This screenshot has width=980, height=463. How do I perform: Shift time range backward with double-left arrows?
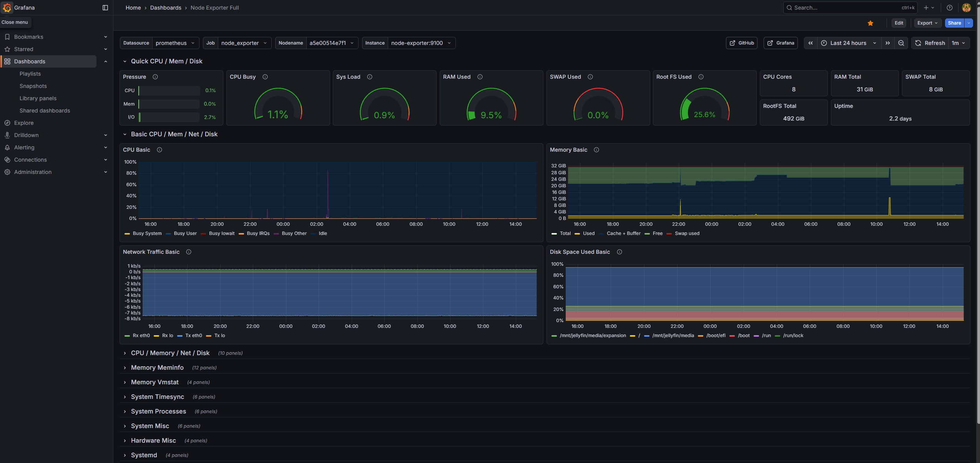click(x=811, y=43)
